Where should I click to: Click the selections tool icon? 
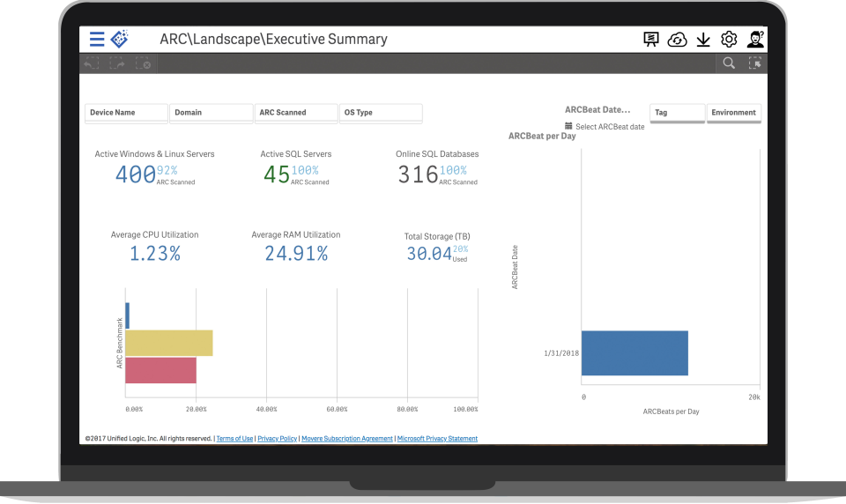tap(755, 63)
